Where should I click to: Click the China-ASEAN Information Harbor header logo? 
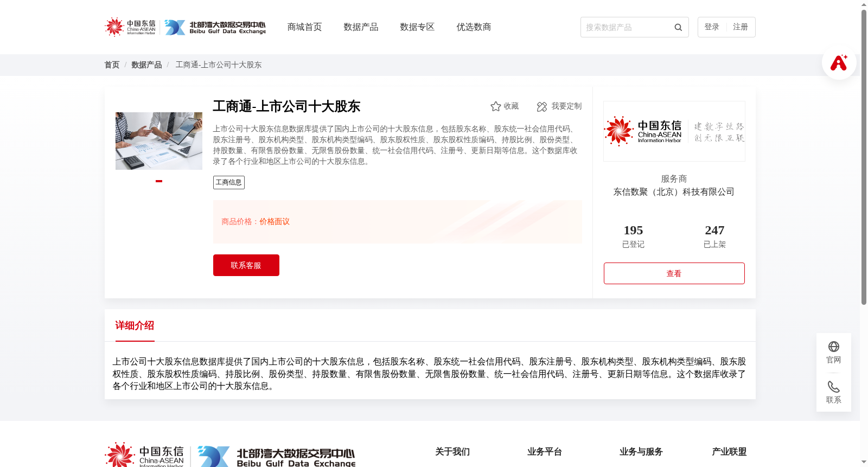click(x=130, y=27)
